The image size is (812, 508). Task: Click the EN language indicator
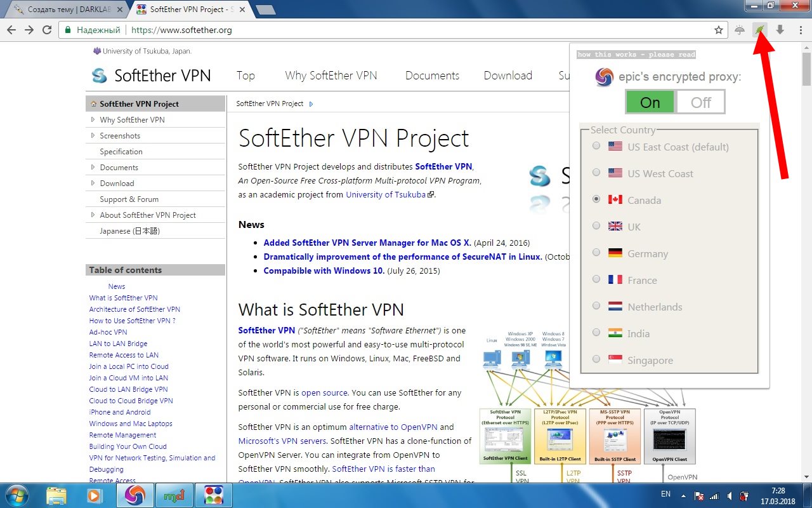tap(665, 493)
